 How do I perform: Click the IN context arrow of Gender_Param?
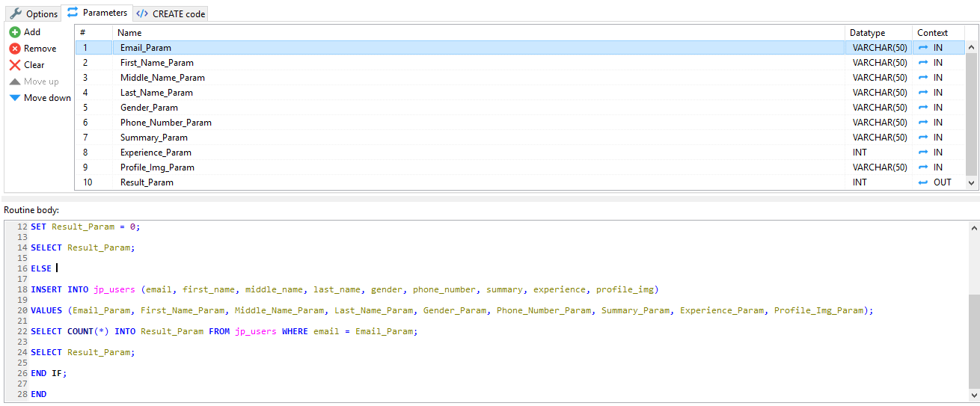[923, 108]
